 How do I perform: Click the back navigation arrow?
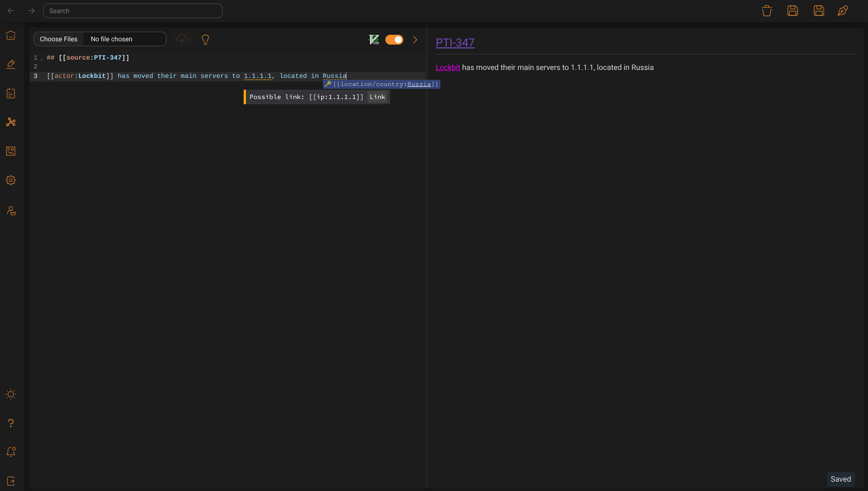click(x=11, y=11)
